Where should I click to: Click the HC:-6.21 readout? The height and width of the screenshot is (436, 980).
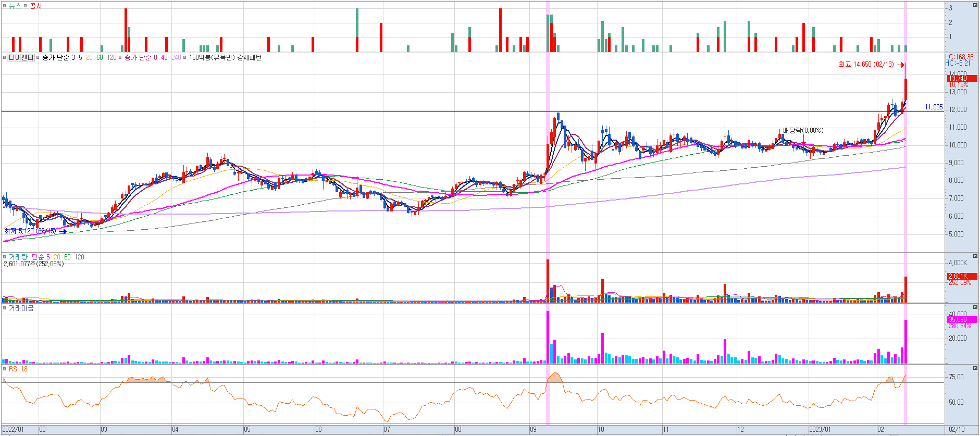[958, 64]
